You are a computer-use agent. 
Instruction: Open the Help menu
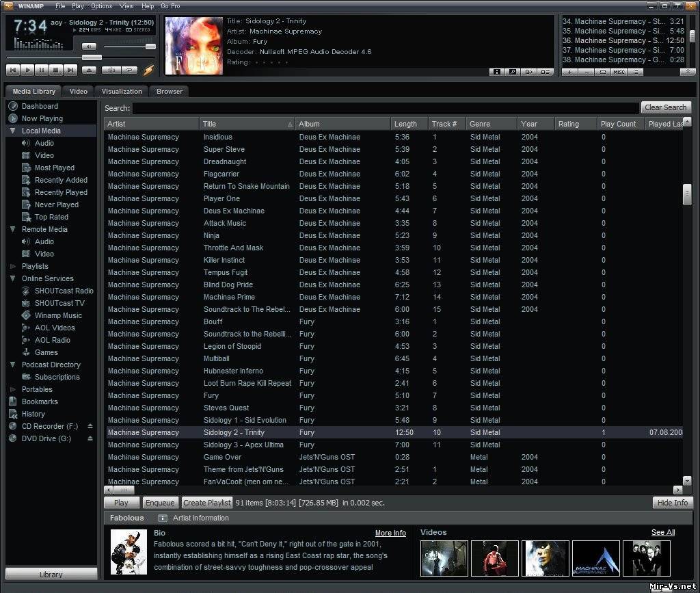[x=148, y=6]
